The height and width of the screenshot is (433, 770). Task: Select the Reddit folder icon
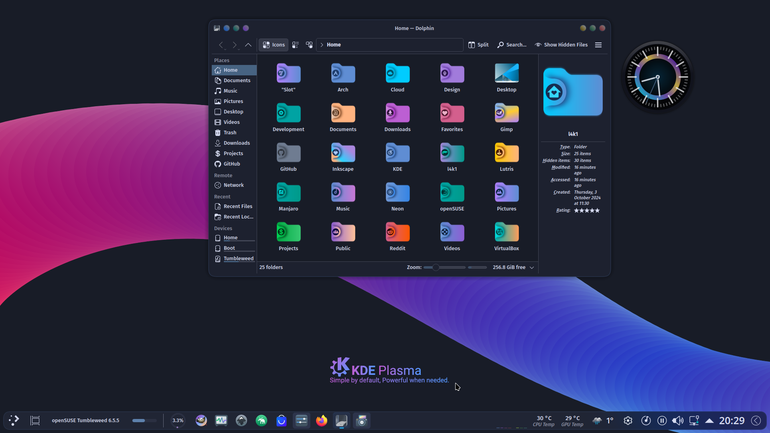[x=397, y=233]
